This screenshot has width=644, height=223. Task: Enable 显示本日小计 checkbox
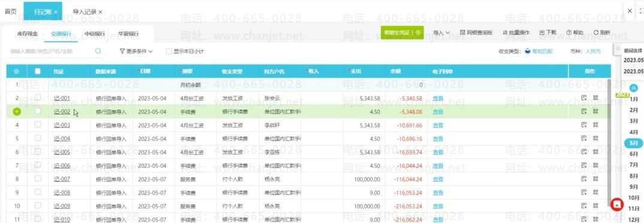tap(169, 52)
